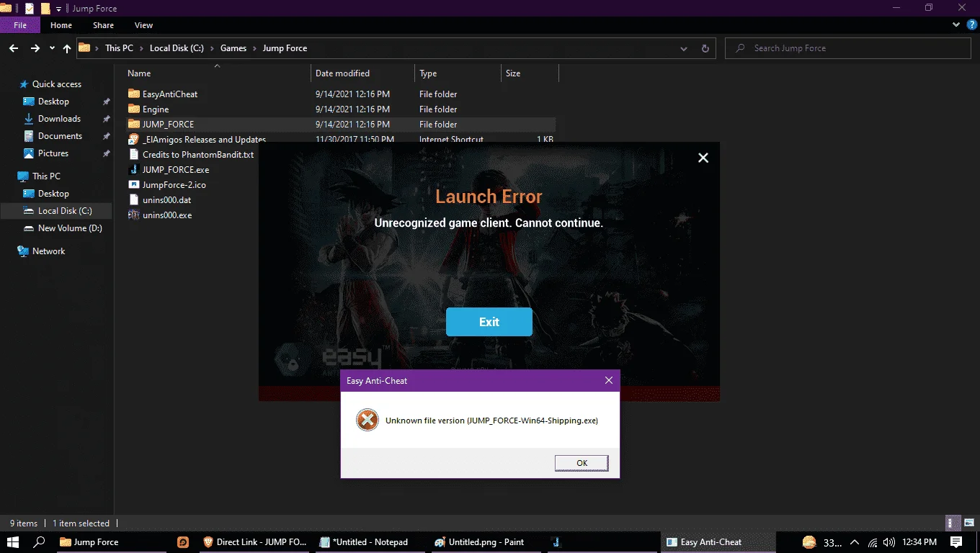Click OK in the Easy Anti-Cheat dialog

coord(582,463)
